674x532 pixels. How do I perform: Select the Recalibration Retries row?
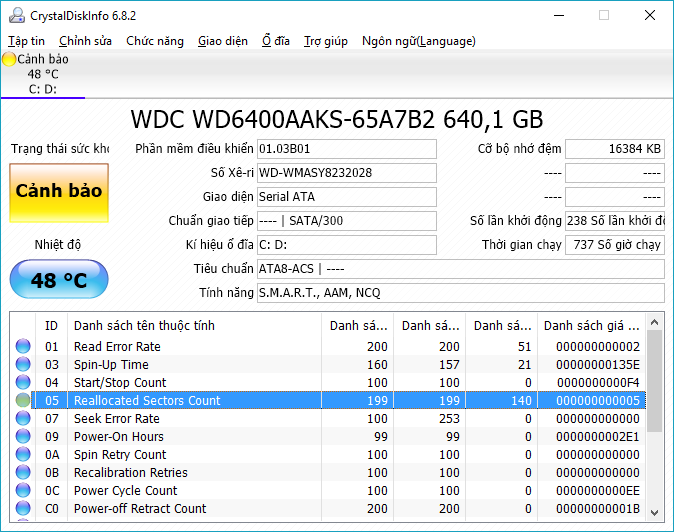(328, 473)
